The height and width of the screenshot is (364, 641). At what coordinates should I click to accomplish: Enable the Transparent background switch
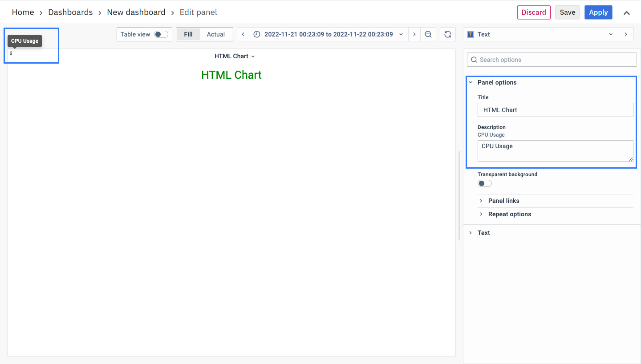point(484,183)
